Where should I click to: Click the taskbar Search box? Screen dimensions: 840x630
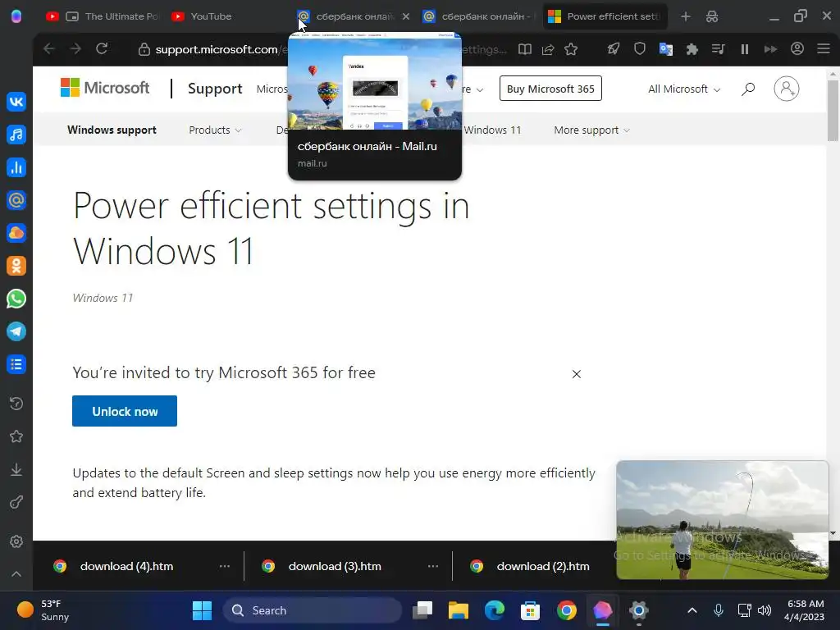pos(312,610)
